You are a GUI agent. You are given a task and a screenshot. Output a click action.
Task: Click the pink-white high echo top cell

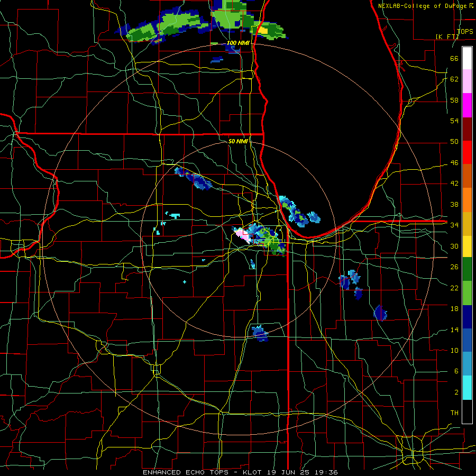[243, 235]
